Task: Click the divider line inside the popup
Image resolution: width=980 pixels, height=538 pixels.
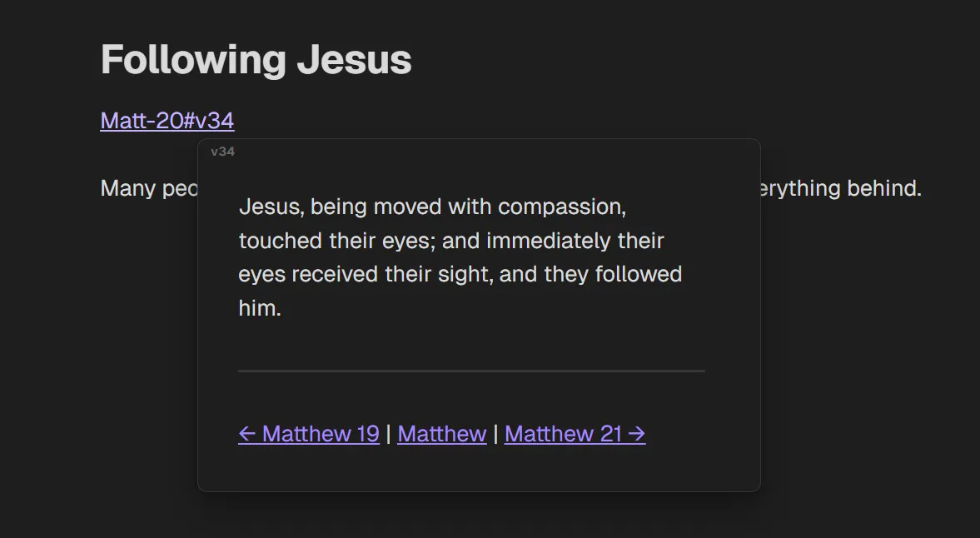Action: tap(470, 369)
